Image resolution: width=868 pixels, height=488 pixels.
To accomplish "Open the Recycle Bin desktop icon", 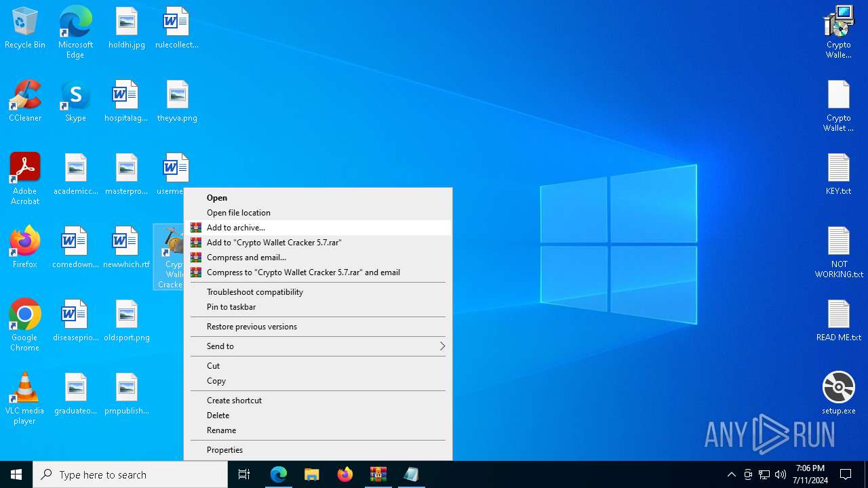I will click(25, 28).
